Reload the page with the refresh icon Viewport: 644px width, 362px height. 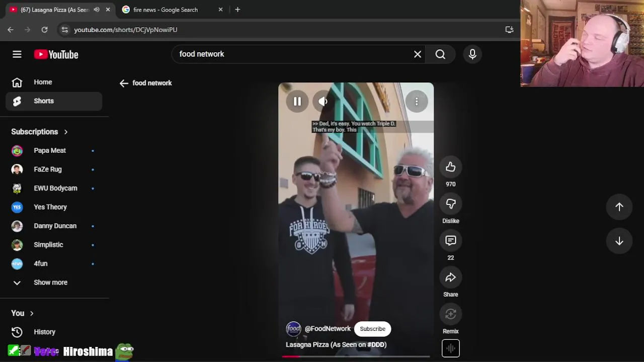(44, 30)
